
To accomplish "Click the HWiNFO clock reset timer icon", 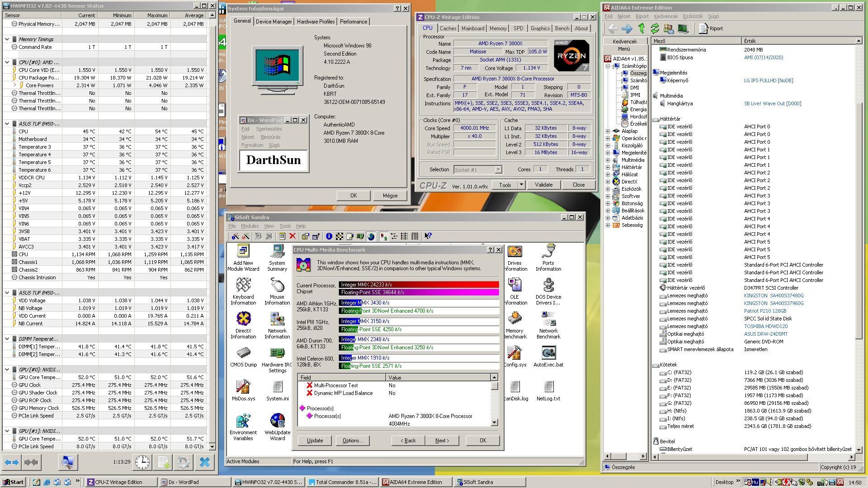I will pos(142,462).
